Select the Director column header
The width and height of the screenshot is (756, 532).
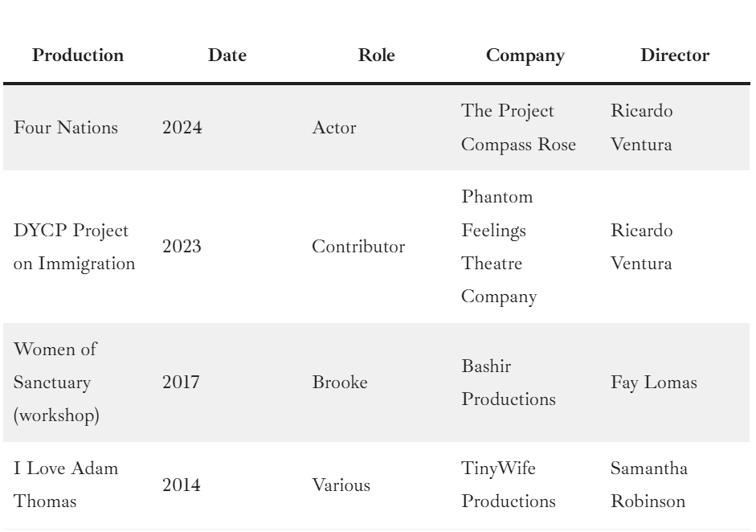pos(675,55)
